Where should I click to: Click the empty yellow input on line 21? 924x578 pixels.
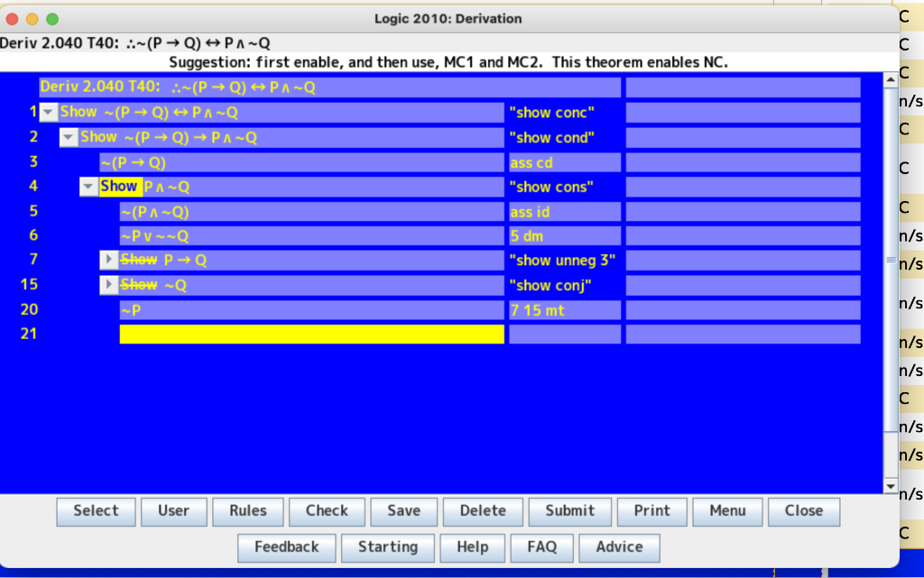click(x=311, y=335)
